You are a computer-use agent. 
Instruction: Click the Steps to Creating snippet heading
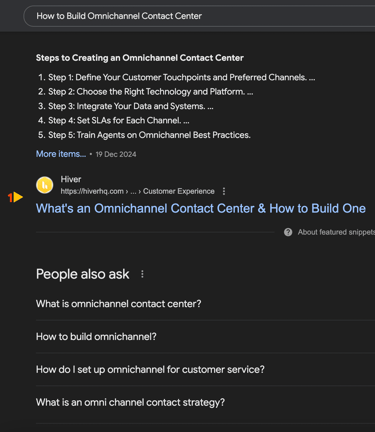(140, 58)
